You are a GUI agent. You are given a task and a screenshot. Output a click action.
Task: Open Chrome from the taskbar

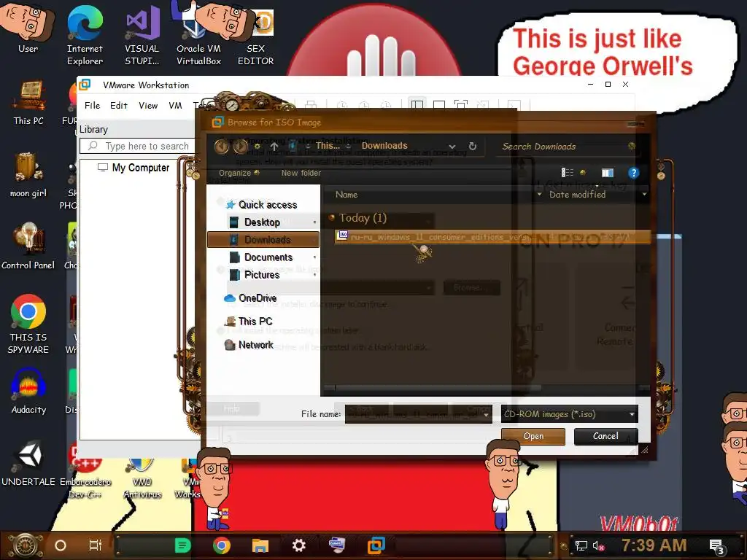222,545
